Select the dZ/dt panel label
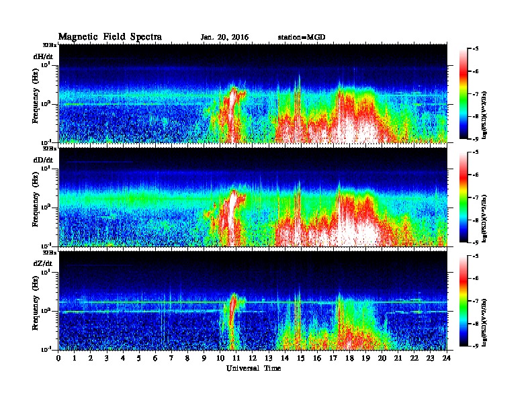 click(43, 263)
